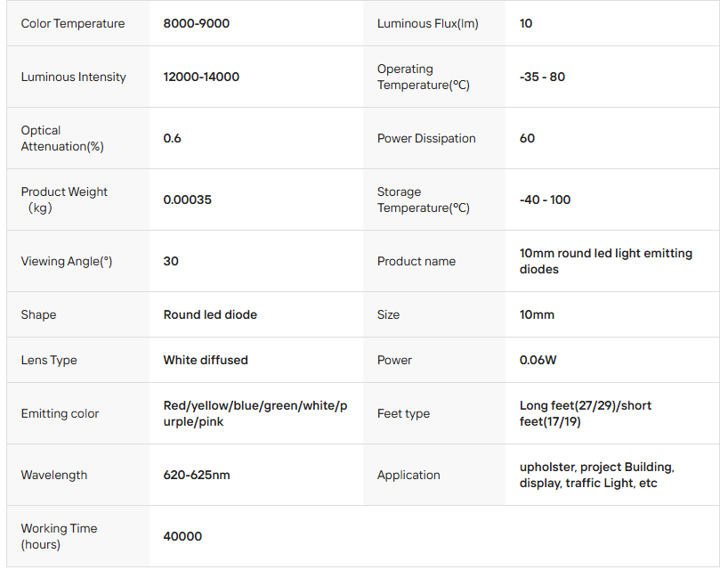Viewport: 728px width, 578px height.
Task: Click the Luminous Flux(lm) label
Action: click(427, 23)
